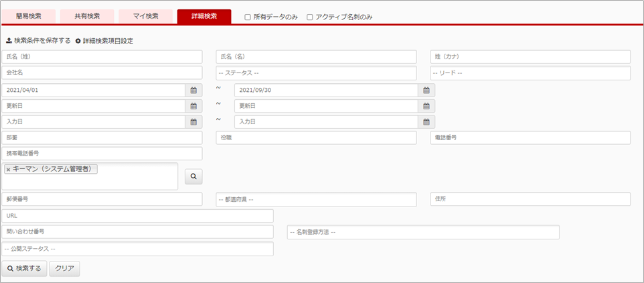Click magnifier button beside キーマン tag box
The height and width of the screenshot is (283, 644).
pos(193,176)
